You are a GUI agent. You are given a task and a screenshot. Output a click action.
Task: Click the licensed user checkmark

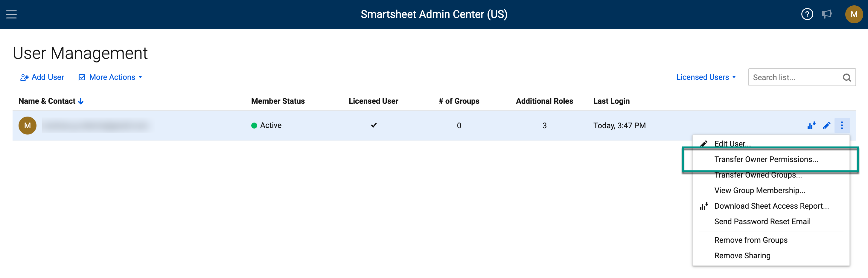(373, 125)
